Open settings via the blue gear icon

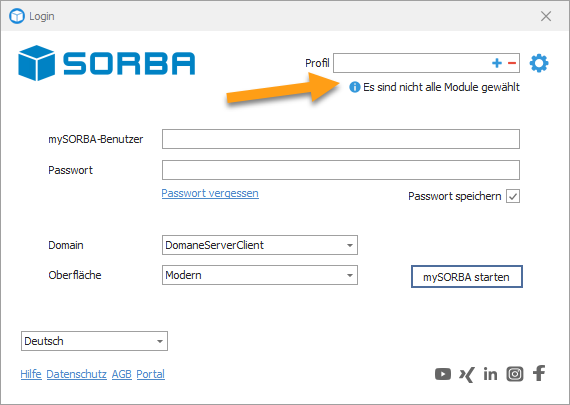pyautogui.click(x=539, y=63)
